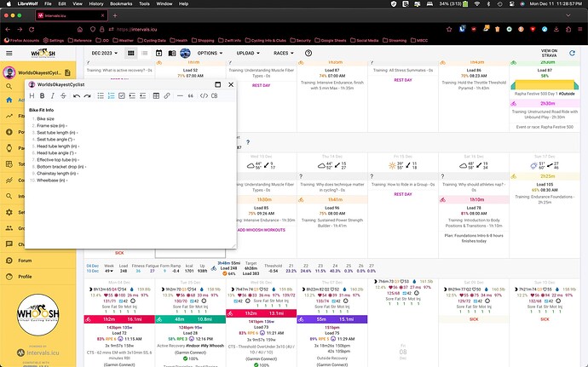Viewport: 588px width, 367px height.
Task: Expand the UPLOAD dropdown
Action: click(x=248, y=54)
